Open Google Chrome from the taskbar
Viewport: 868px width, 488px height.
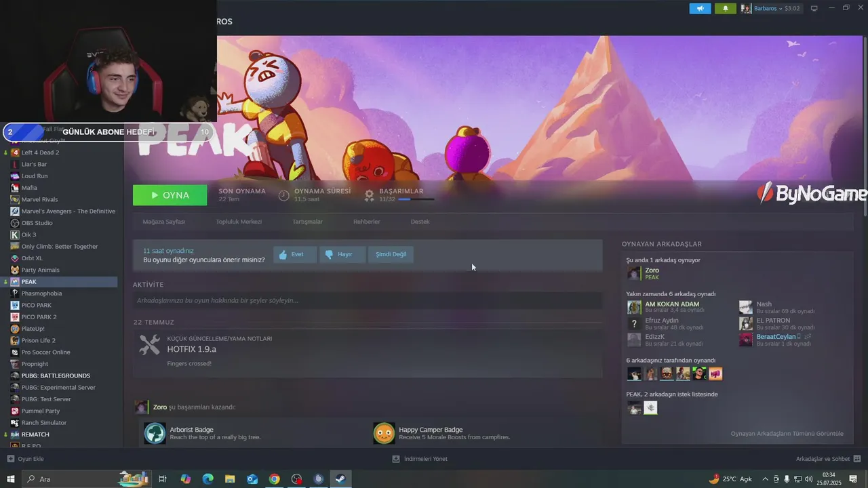coord(274,479)
